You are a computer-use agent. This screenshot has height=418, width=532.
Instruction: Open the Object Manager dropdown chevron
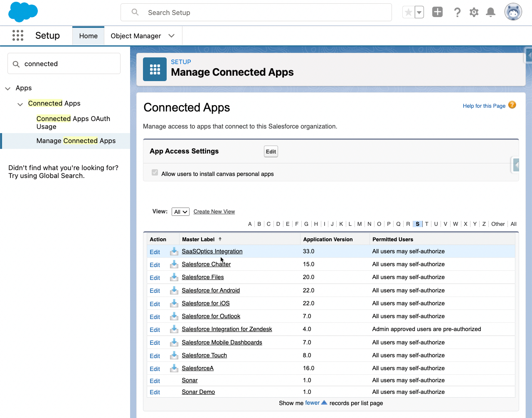click(171, 36)
